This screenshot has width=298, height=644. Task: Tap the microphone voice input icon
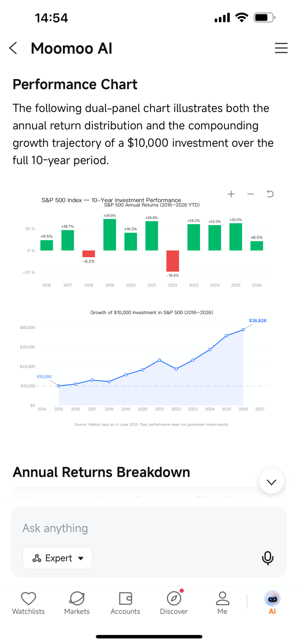267,558
